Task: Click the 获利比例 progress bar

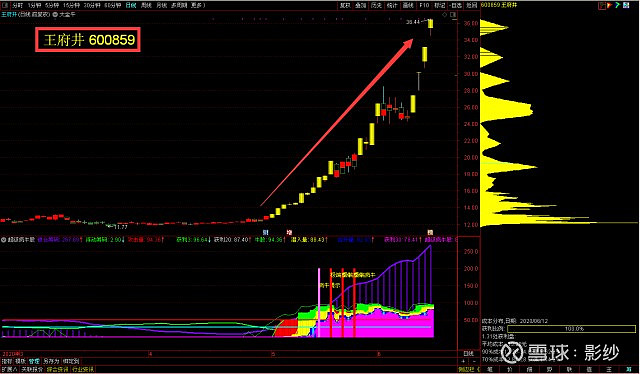Action: click(571, 329)
